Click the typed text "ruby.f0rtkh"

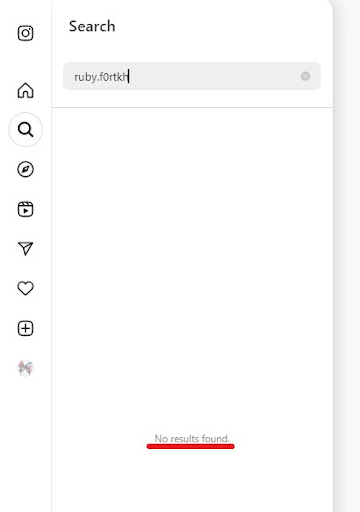coord(101,77)
